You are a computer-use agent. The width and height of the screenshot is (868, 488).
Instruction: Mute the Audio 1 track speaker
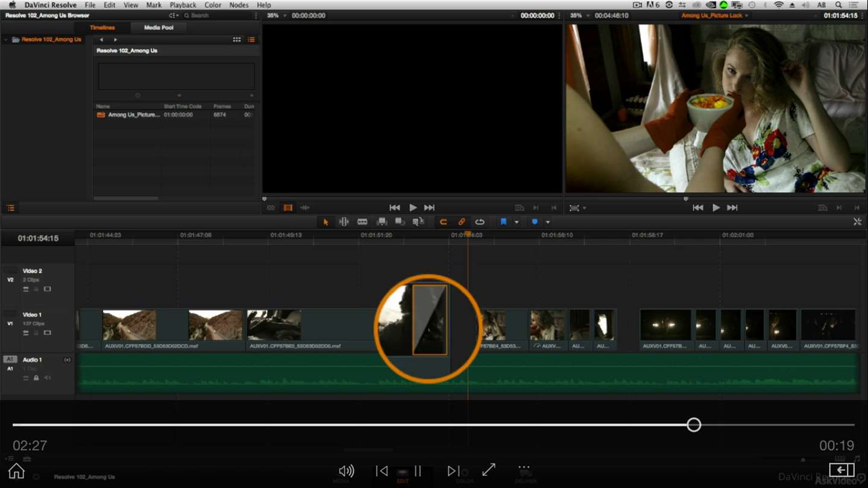click(x=47, y=378)
